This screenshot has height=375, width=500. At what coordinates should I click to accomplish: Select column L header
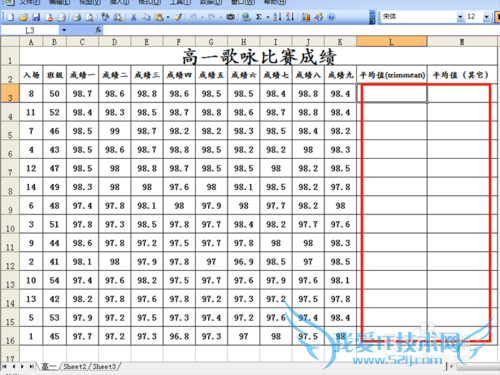(x=392, y=42)
